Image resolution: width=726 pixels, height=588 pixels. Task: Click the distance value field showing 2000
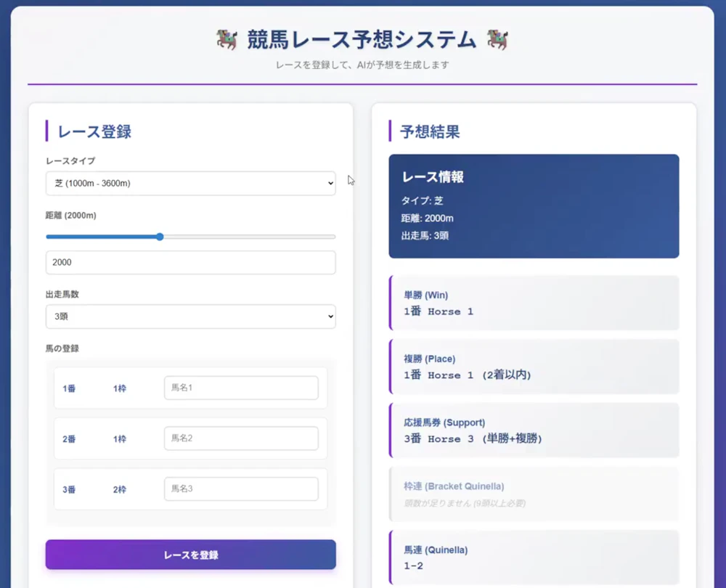190,262
